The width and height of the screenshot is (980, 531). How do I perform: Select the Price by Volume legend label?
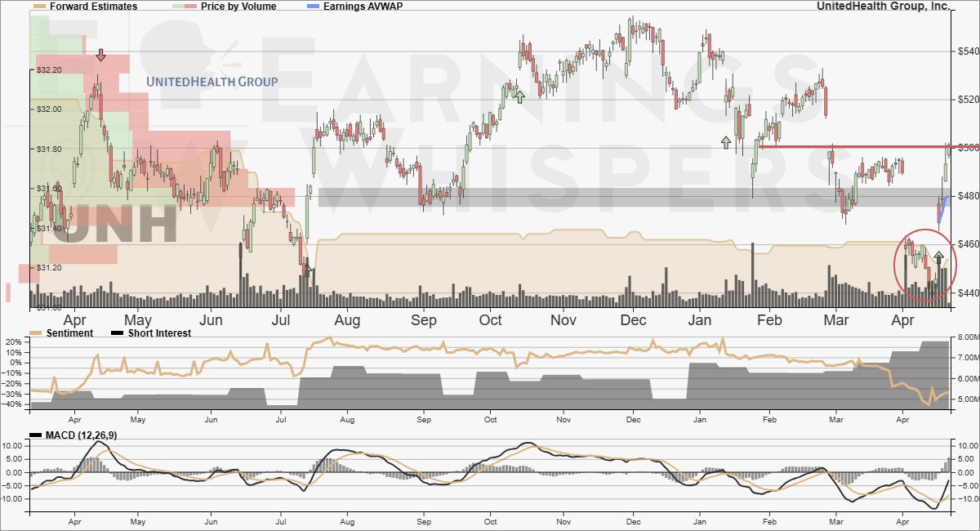tap(238, 6)
